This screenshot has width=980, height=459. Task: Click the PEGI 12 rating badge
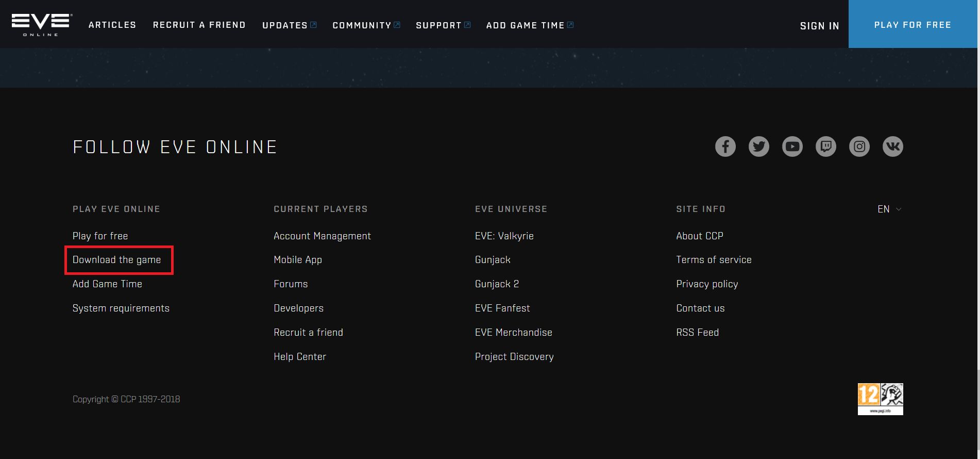(881, 399)
